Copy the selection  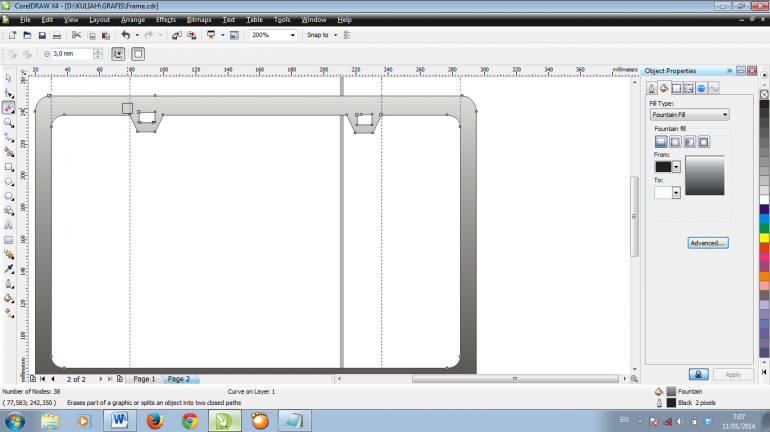click(x=91, y=35)
